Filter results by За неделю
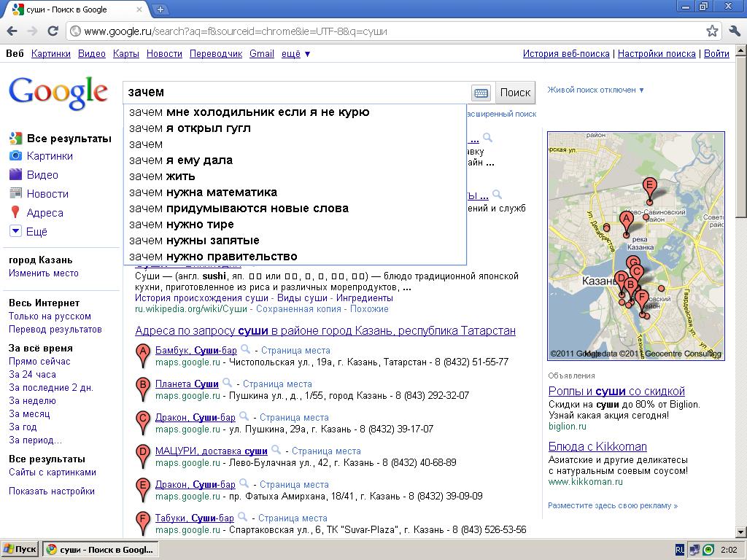Screen dimensions: 747x560 pyautogui.click(x=32, y=401)
